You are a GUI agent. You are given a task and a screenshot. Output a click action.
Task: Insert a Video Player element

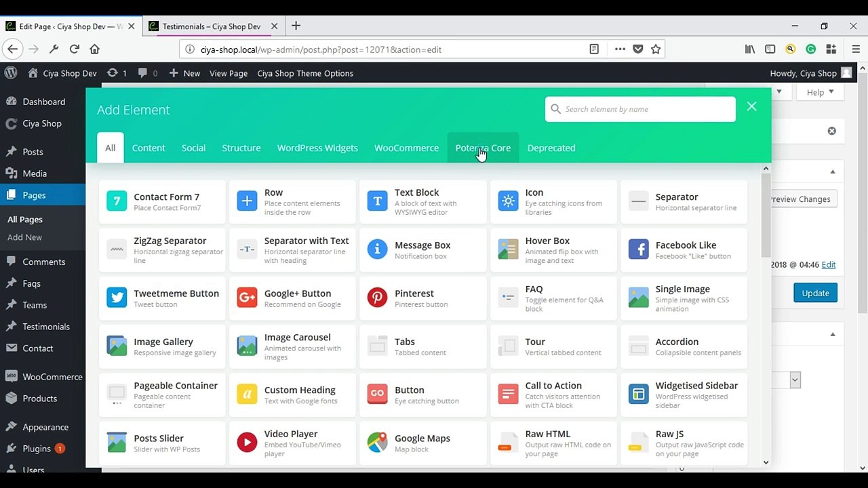[292, 443]
